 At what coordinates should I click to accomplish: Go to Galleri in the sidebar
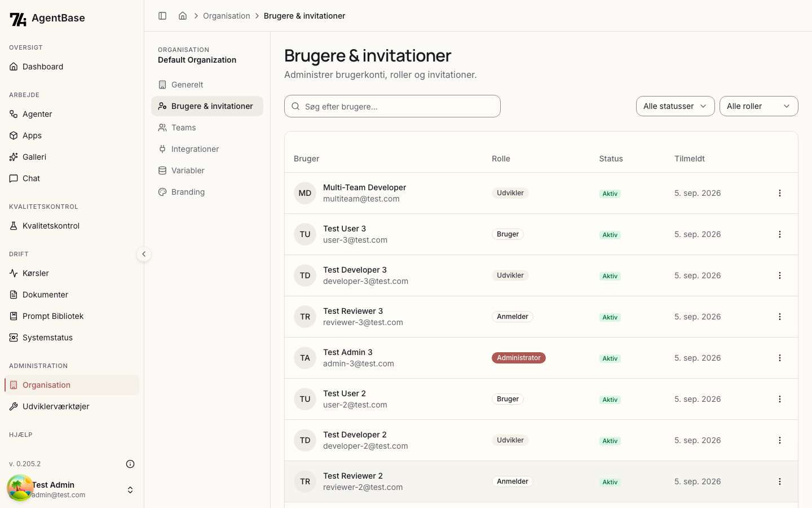(x=72, y=157)
